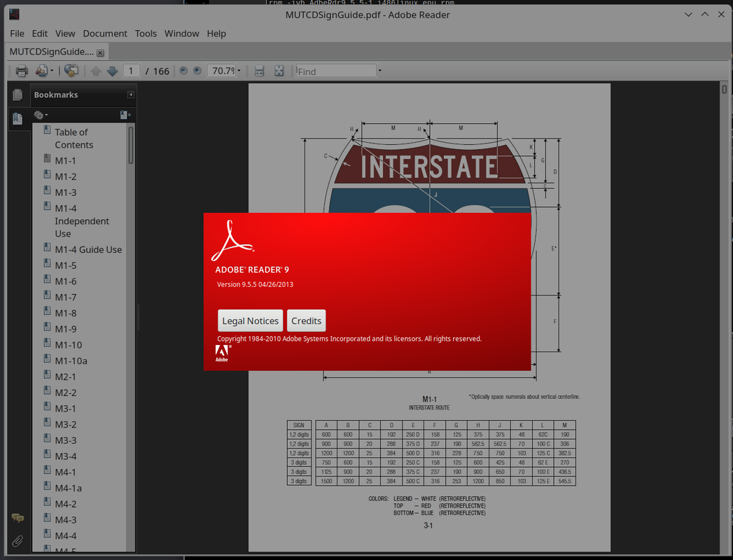
Task: Click the Legal Notices button
Action: pos(250,321)
